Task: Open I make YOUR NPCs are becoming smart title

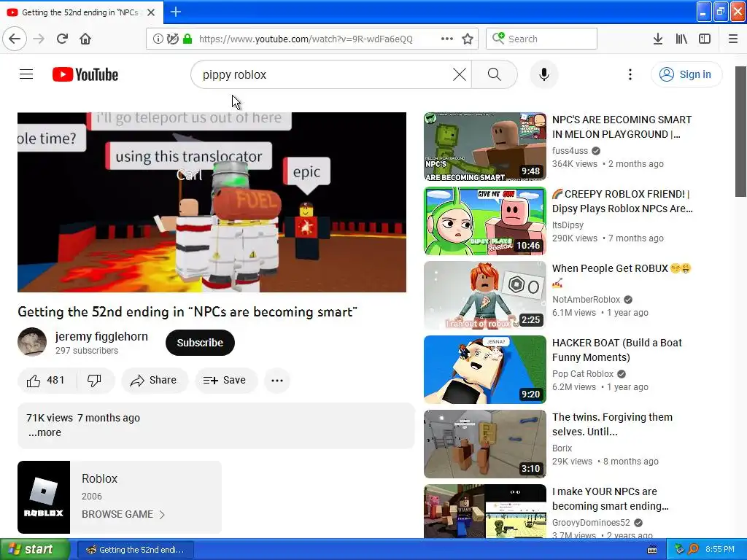Action: coord(611,499)
